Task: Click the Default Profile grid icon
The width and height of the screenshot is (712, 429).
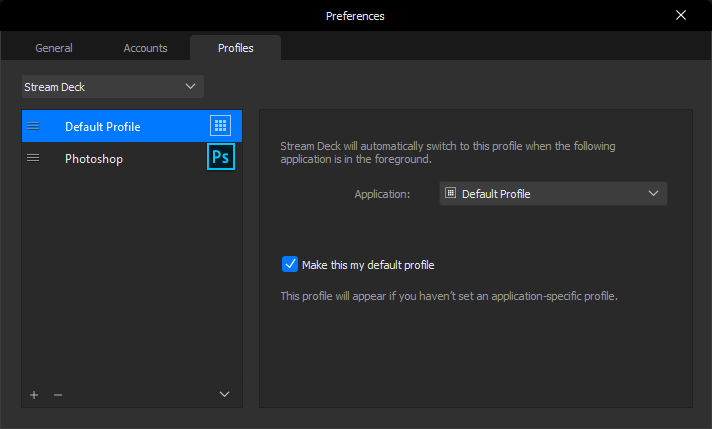Action: tap(220, 126)
